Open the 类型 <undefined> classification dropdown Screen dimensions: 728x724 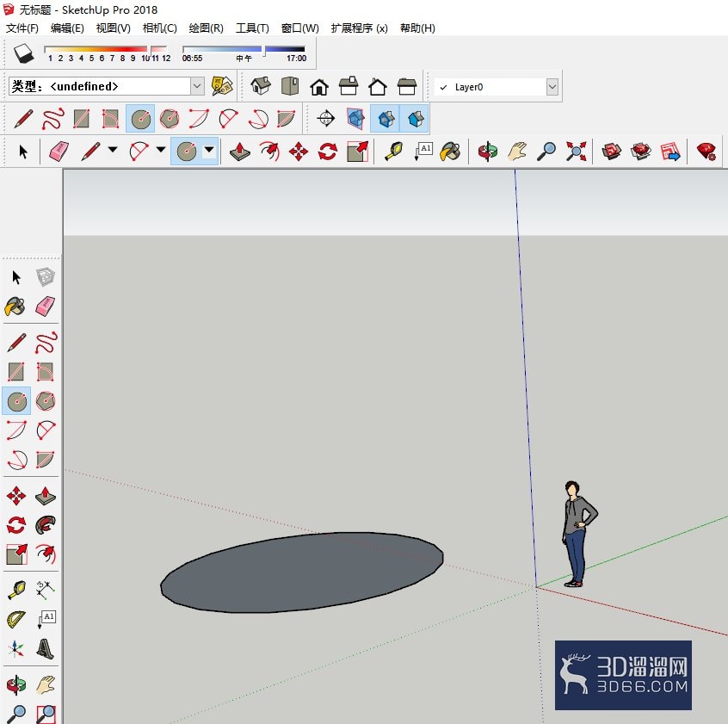point(197,86)
